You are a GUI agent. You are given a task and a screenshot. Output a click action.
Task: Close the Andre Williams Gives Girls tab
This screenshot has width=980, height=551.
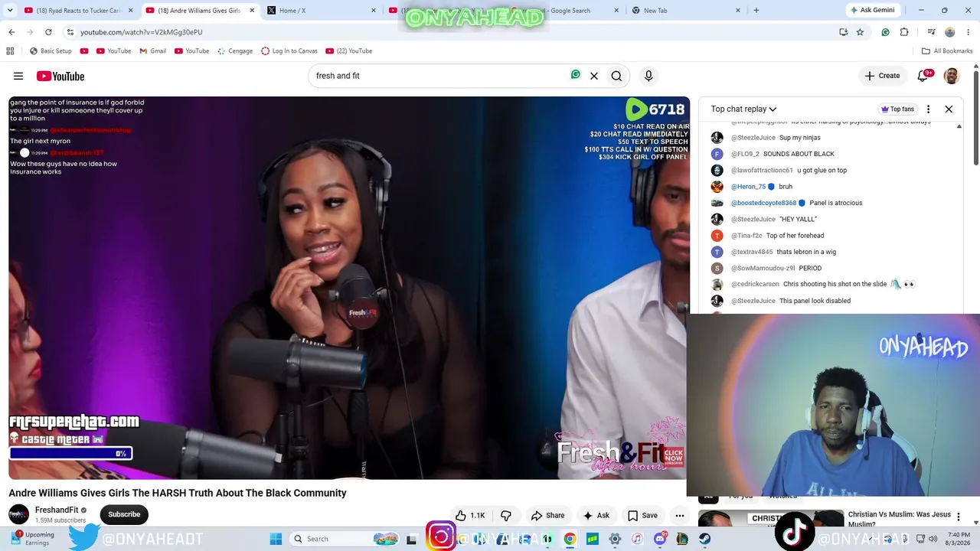coord(252,11)
